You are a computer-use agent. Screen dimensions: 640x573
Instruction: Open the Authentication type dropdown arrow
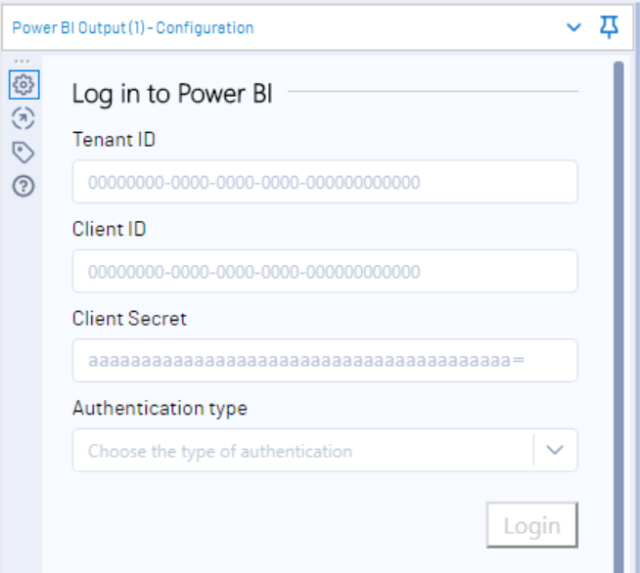pyautogui.click(x=555, y=450)
